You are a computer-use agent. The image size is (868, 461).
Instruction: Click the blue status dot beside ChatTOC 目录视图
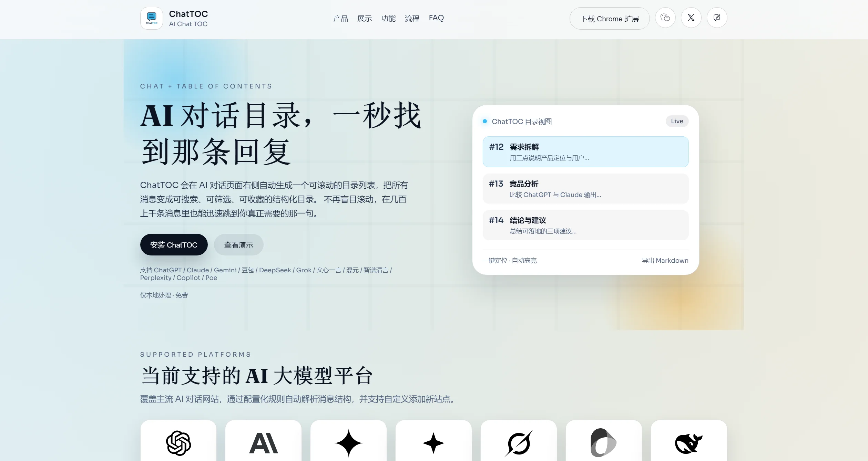(x=485, y=121)
